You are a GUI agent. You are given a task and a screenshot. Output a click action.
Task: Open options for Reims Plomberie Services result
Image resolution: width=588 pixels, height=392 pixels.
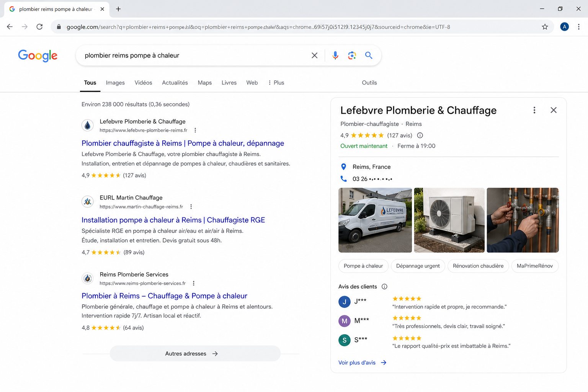pos(194,283)
